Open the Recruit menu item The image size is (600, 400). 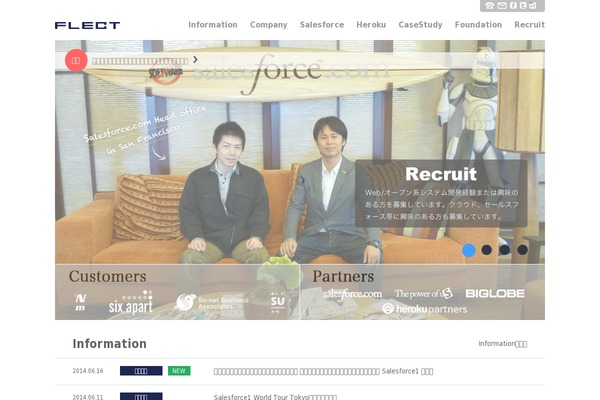529,24
